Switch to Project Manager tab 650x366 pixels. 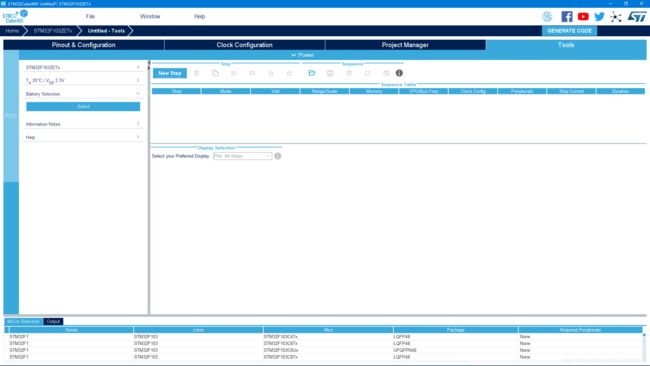tap(405, 45)
